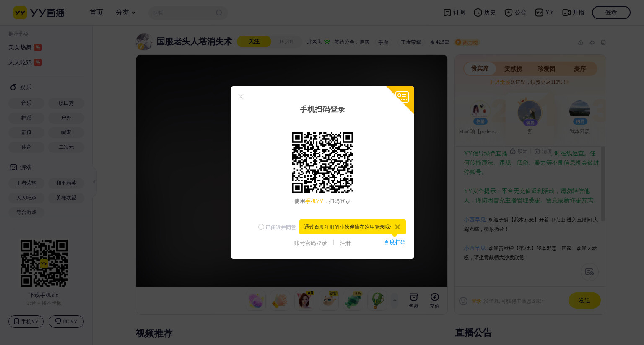Click the share arrow icon
The height and width of the screenshot is (345, 644).
click(x=592, y=42)
